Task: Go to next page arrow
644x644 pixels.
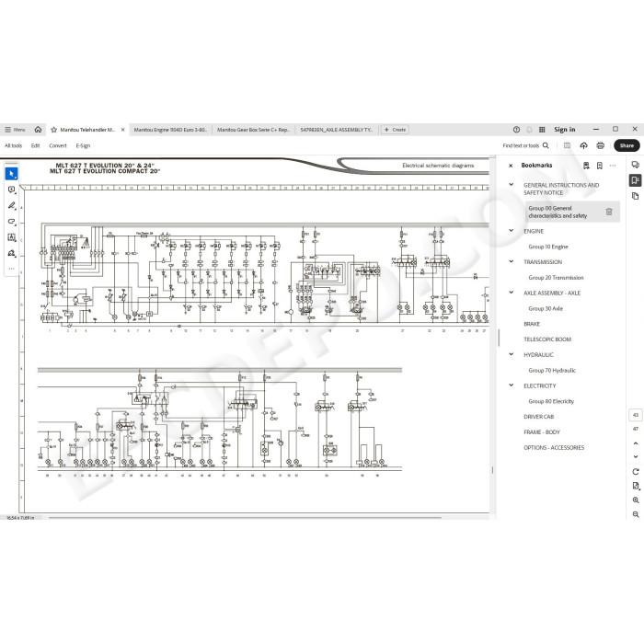Action: (x=636, y=456)
